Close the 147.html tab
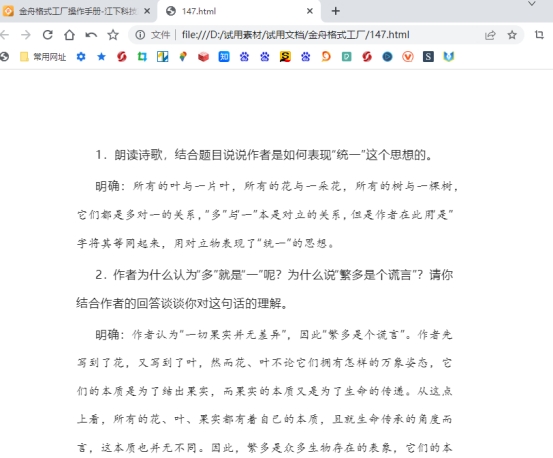This screenshot has height=458, width=553. point(310,11)
